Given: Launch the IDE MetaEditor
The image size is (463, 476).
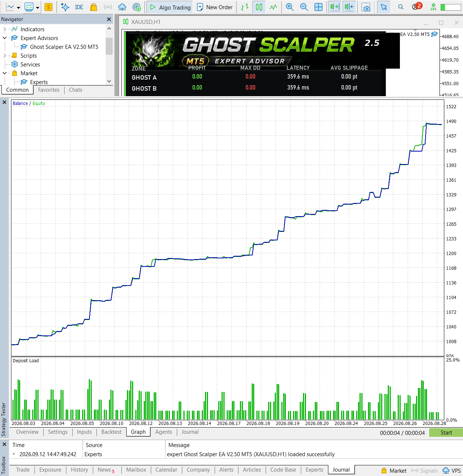Looking at the screenshot, I should pyautogui.click(x=79, y=7).
